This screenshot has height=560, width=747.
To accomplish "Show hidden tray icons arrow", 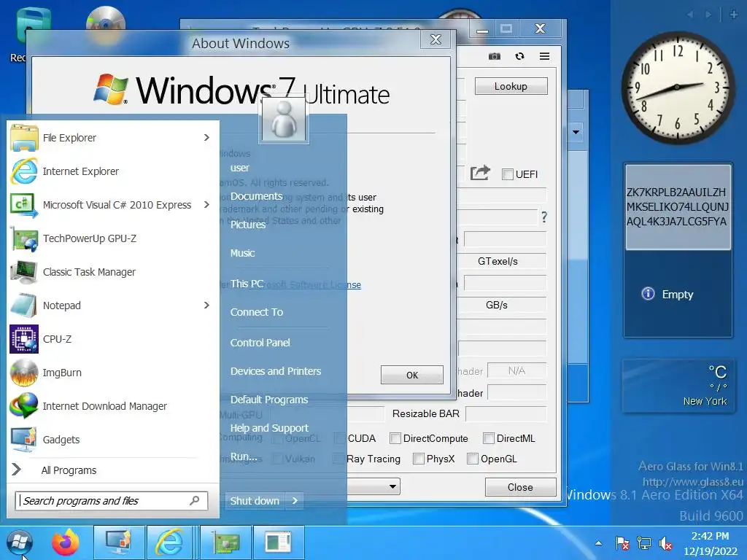I will point(599,542).
